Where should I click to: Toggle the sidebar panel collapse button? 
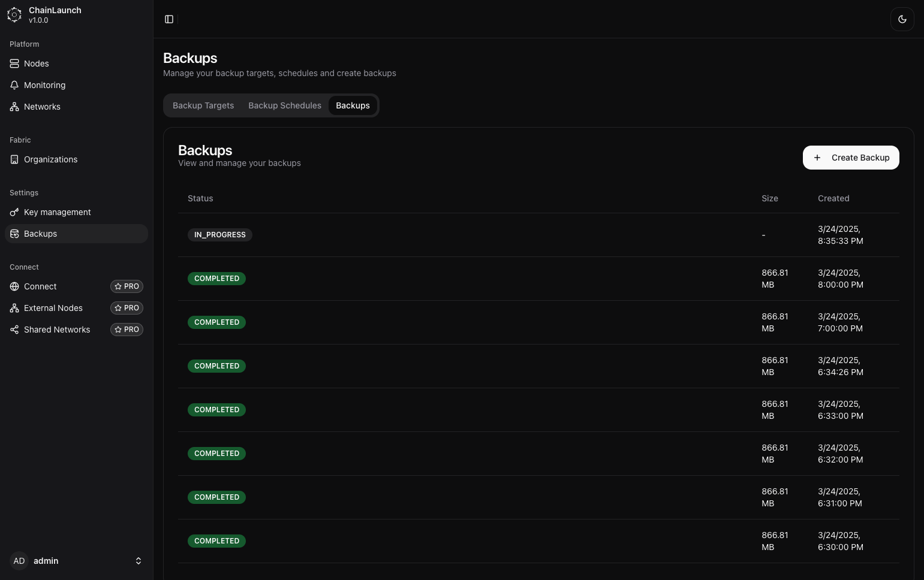click(169, 19)
